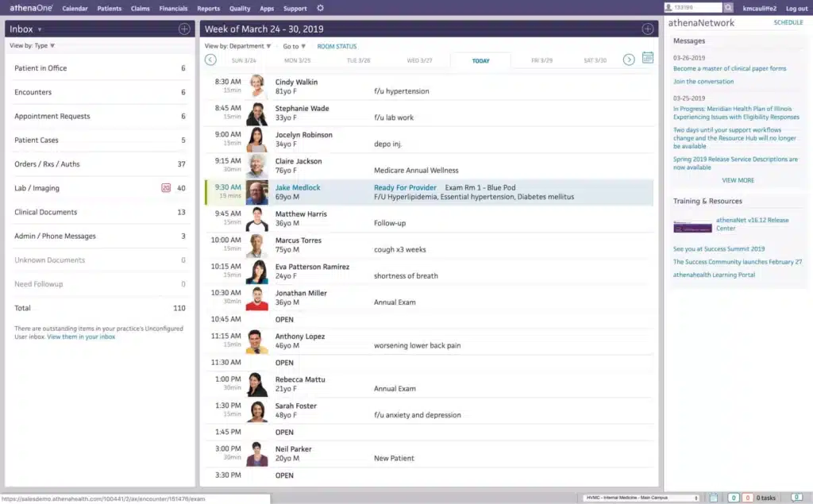Click the settings gear in the navigation bar

321,8
